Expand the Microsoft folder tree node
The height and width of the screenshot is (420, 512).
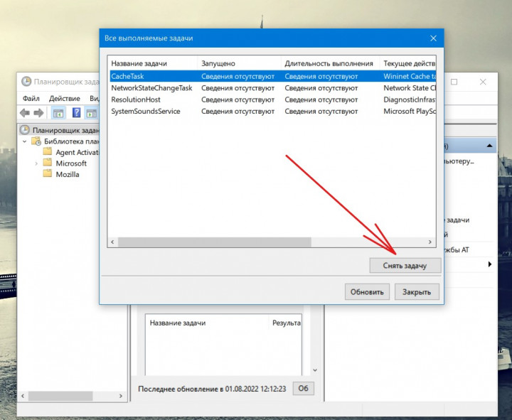click(37, 163)
